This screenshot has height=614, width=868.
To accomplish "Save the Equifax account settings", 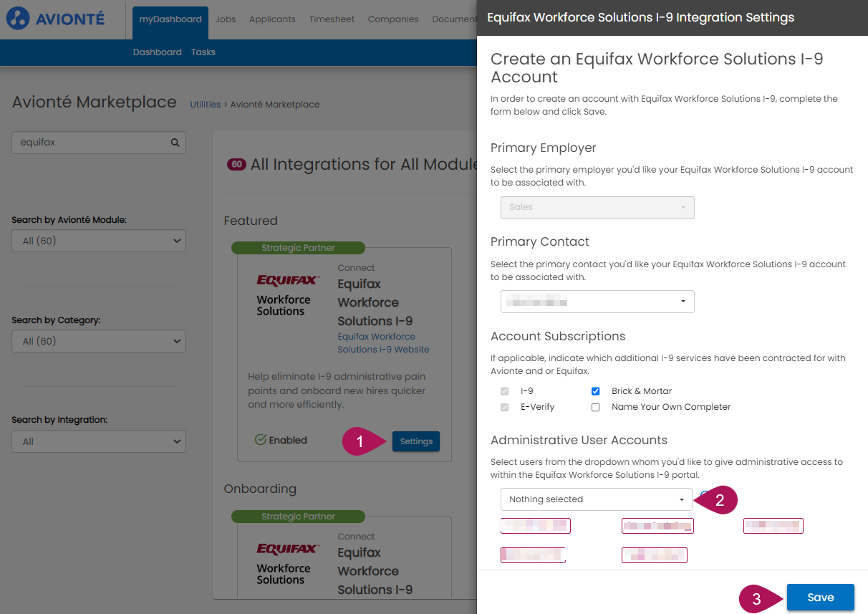I will 820,597.
